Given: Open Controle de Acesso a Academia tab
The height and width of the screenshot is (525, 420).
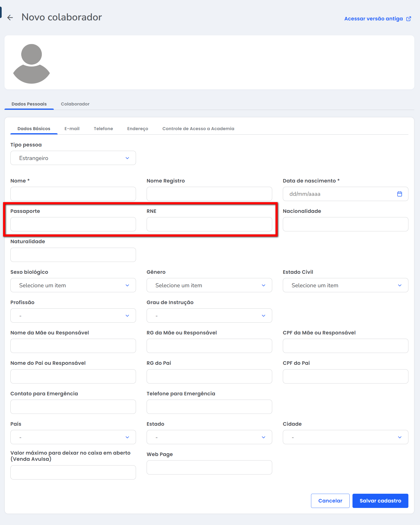Looking at the screenshot, I should (x=198, y=128).
